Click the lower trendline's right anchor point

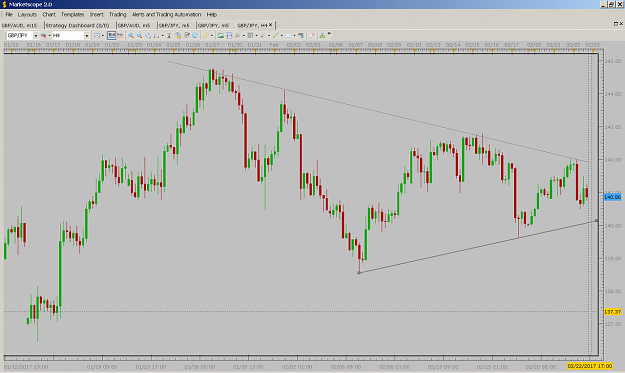point(597,220)
